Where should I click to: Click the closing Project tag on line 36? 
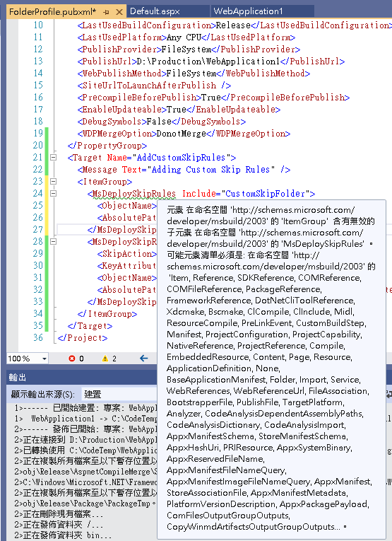pos(83,338)
